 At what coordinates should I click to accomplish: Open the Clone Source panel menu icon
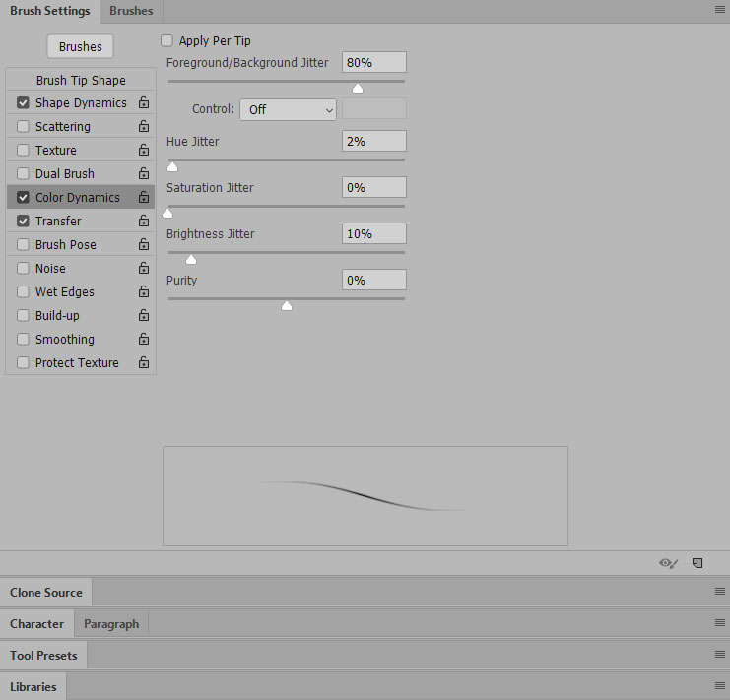[x=720, y=591]
